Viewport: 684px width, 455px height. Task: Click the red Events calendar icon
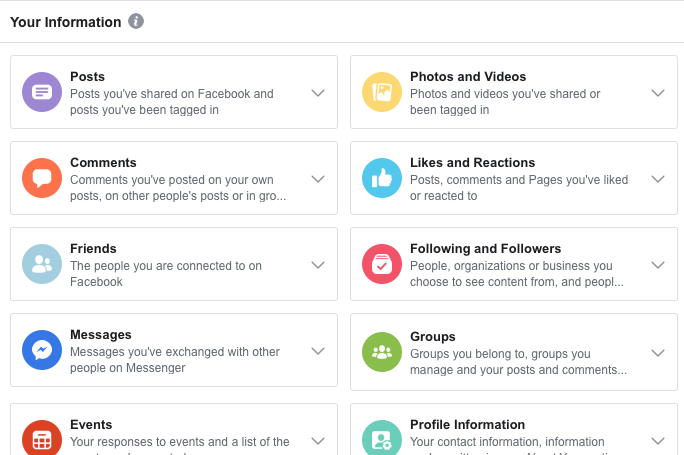[x=42, y=438]
